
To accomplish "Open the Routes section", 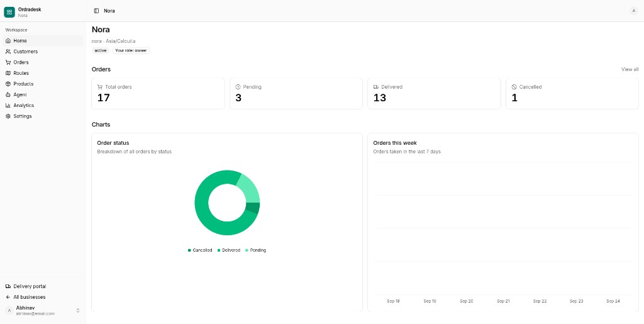I will [x=43, y=73].
